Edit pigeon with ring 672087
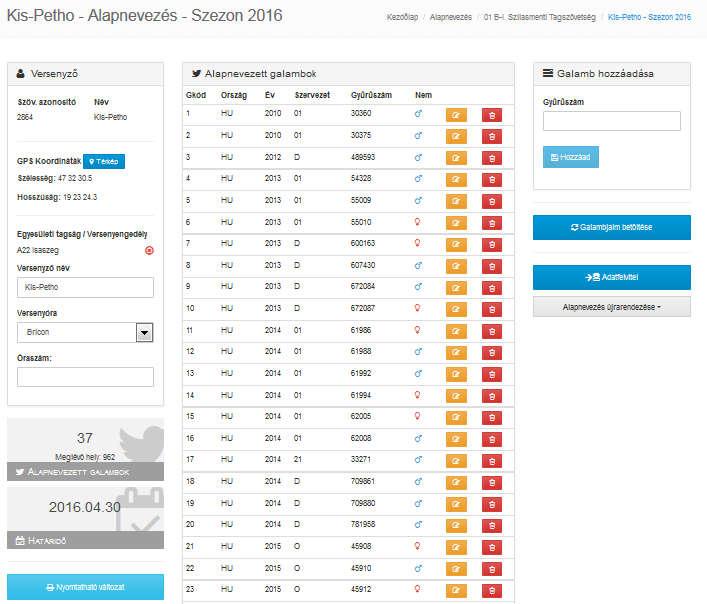The height and width of the screenshot is (604, 707). tap(456, 309)
